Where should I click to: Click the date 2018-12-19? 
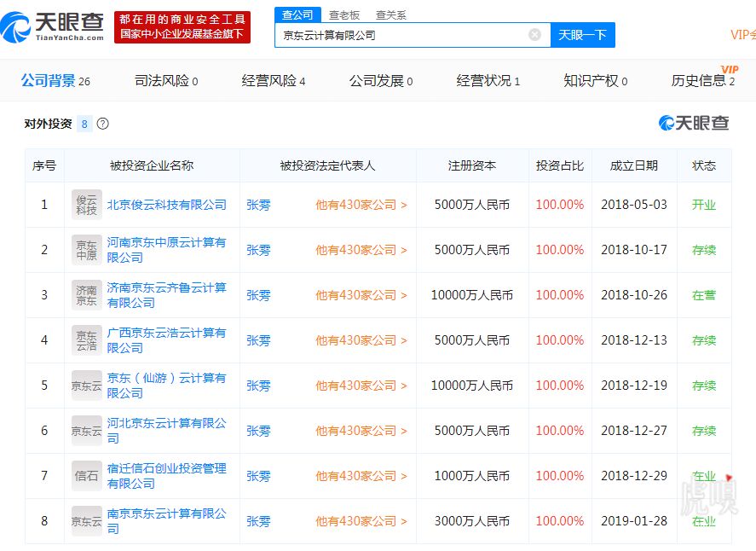tap(634, 386)
